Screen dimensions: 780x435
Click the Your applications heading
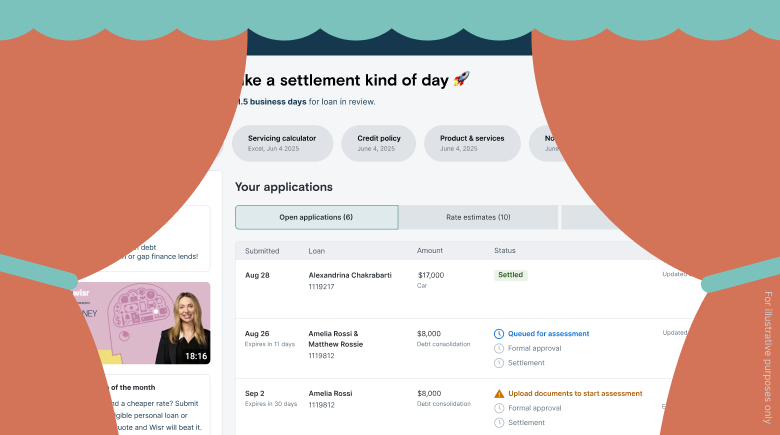click(284, 187)
